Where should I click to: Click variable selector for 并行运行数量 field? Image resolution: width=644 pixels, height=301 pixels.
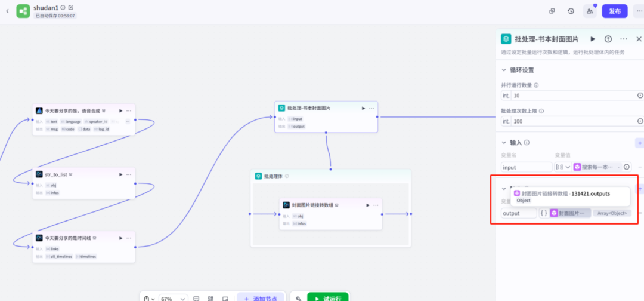click(x=640, y=96)
